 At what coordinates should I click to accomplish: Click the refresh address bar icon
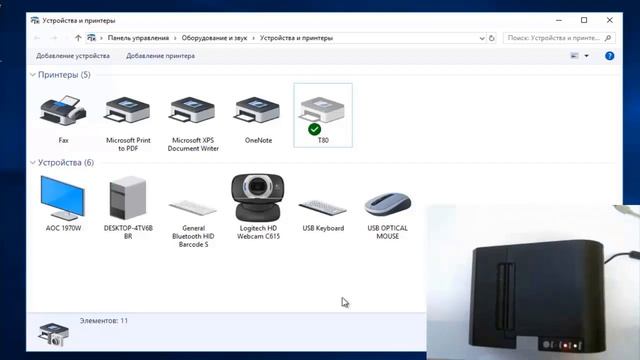[491, 38]
